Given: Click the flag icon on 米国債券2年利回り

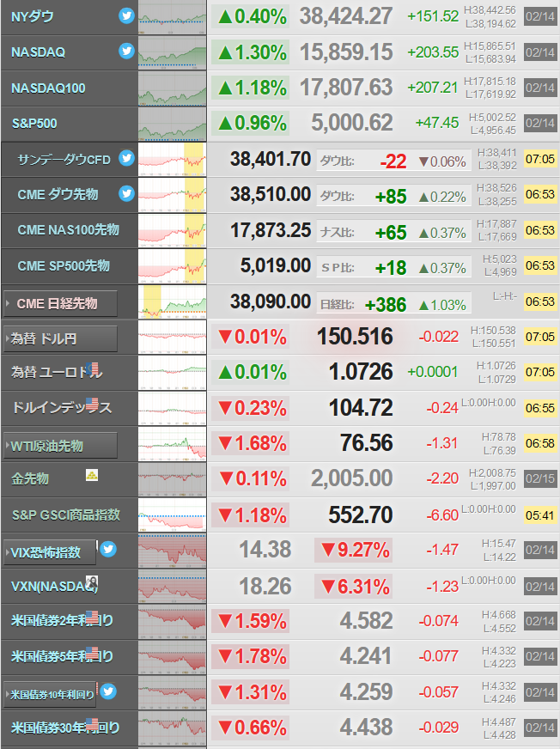Looking at the screenshot, I should 92,617.
